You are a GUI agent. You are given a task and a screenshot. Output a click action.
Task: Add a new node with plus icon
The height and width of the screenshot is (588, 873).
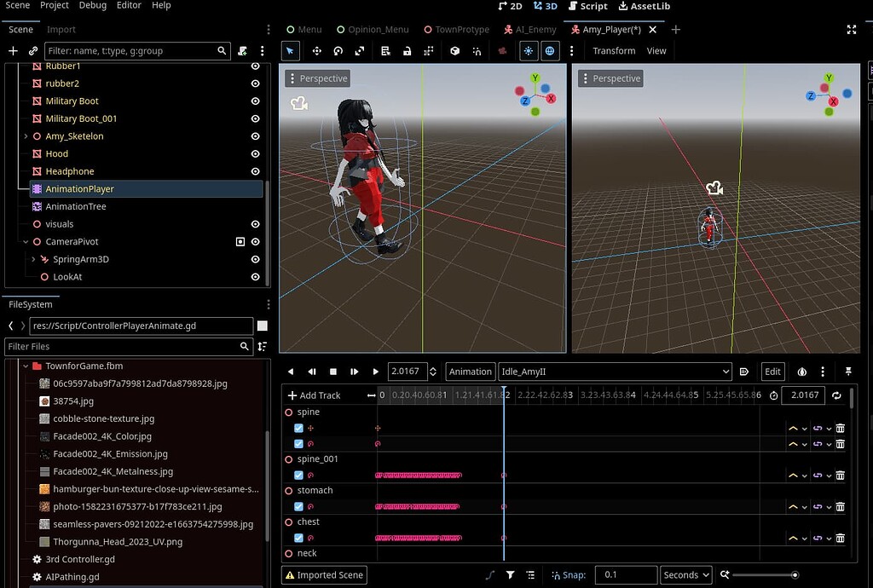13,50
